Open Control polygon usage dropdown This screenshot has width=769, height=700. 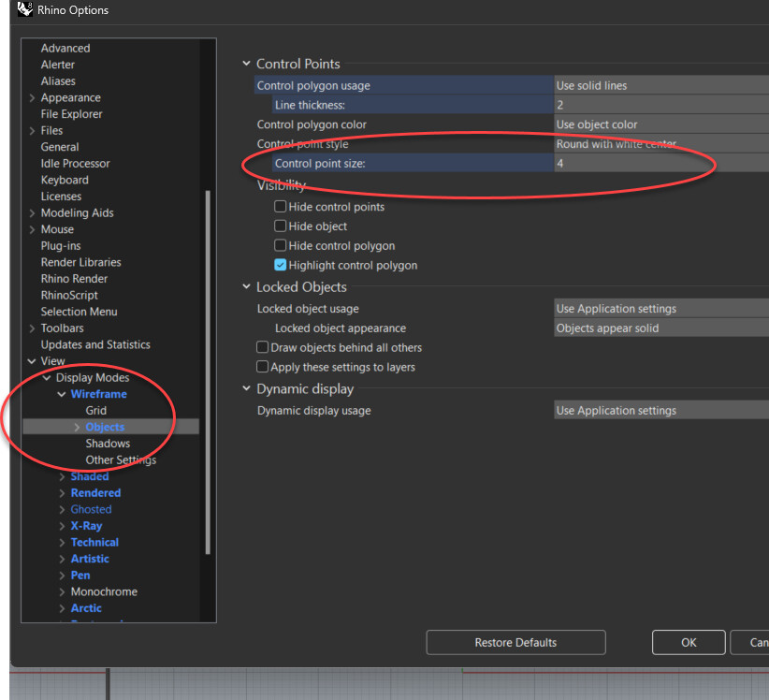tap(661, 85)
